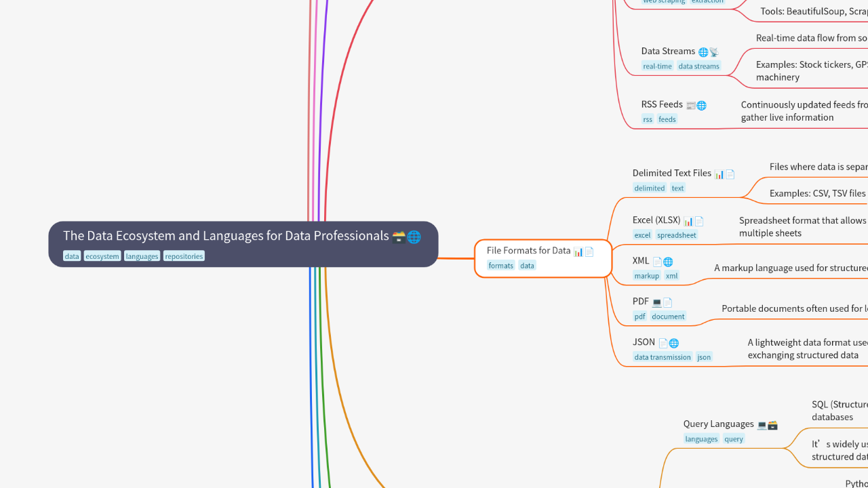Click the globe emoji next to JSON
The width and height of the screenshot is (868, 488).
pyautogui.click(x=674, y=343)
